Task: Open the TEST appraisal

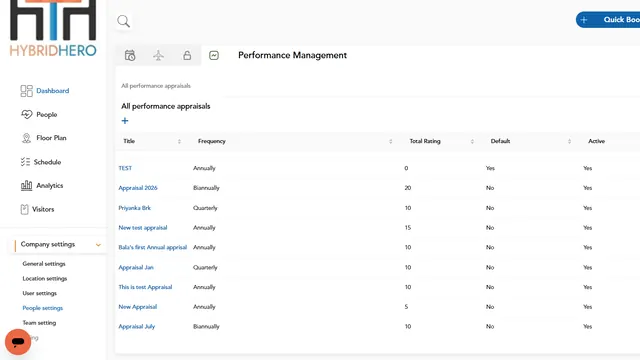Action: 125,168
